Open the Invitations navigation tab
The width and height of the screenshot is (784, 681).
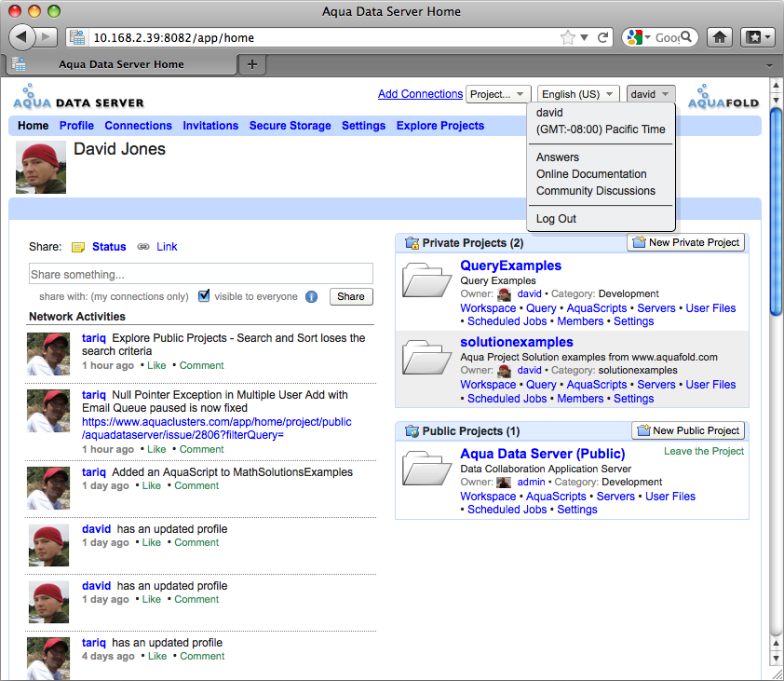tap(210, 126)
